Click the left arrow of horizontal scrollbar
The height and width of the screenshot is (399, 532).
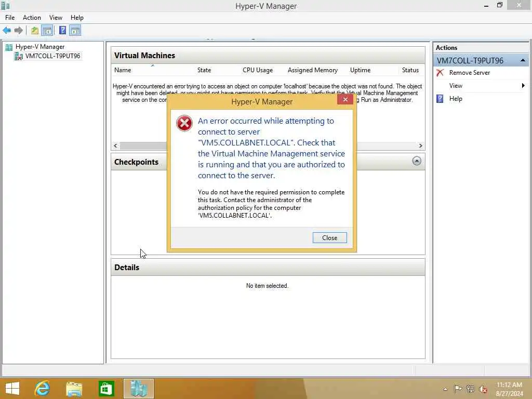116,145
